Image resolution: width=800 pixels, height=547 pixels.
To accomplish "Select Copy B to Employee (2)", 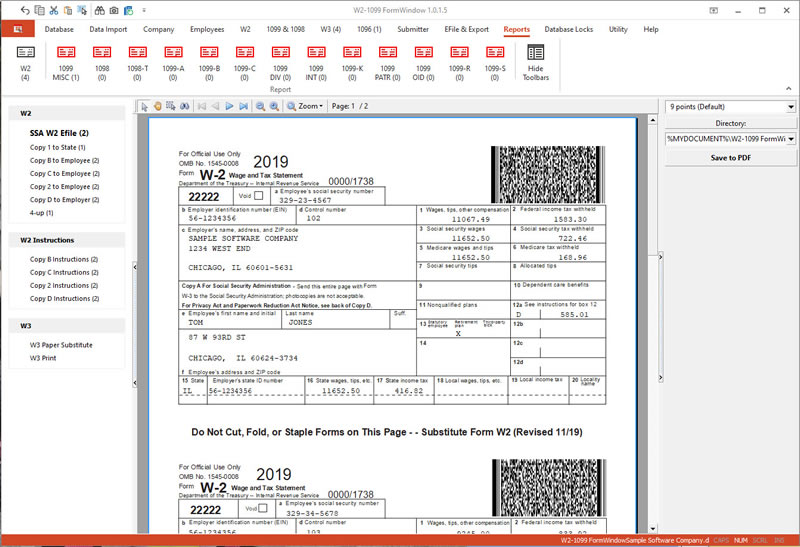I will coord(64,160).
